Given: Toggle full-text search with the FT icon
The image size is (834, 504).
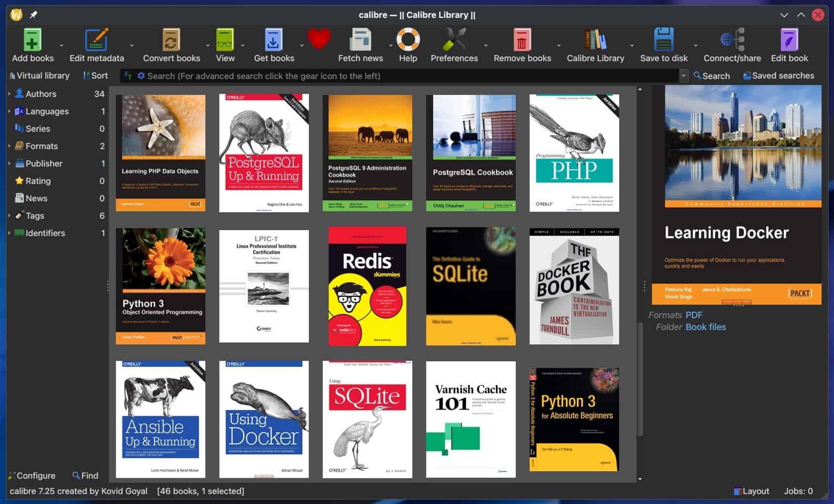Looking at the screenshot, I should [128, 75].
